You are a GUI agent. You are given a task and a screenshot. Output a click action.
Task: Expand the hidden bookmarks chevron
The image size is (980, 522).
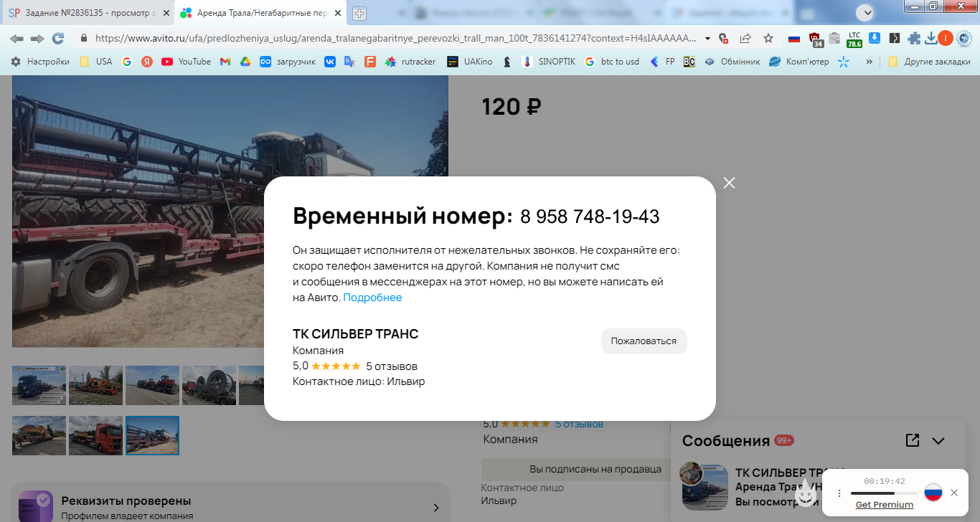(x=870, y=62)
